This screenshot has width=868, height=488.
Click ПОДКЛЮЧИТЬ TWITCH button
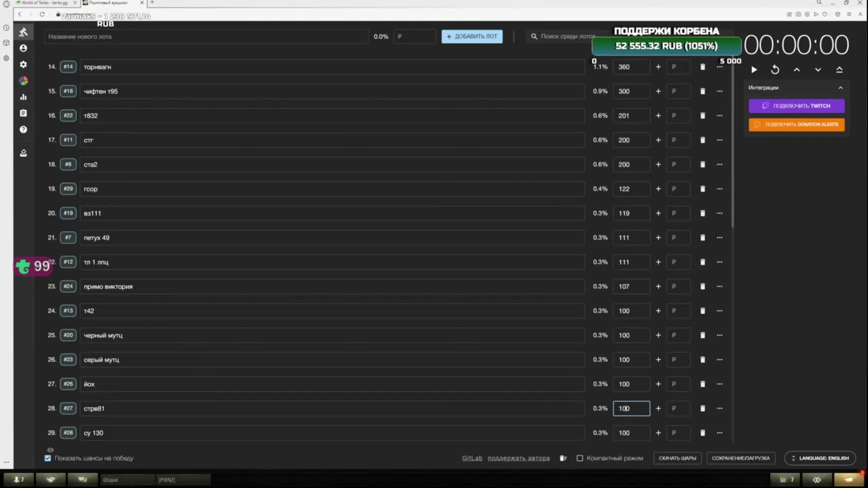(797, 106)
